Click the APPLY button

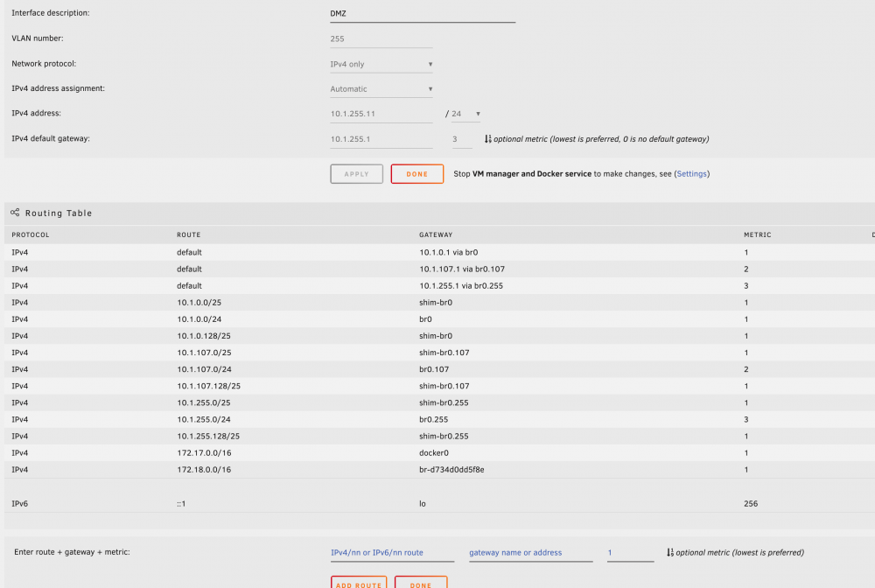tap(357, 174)
